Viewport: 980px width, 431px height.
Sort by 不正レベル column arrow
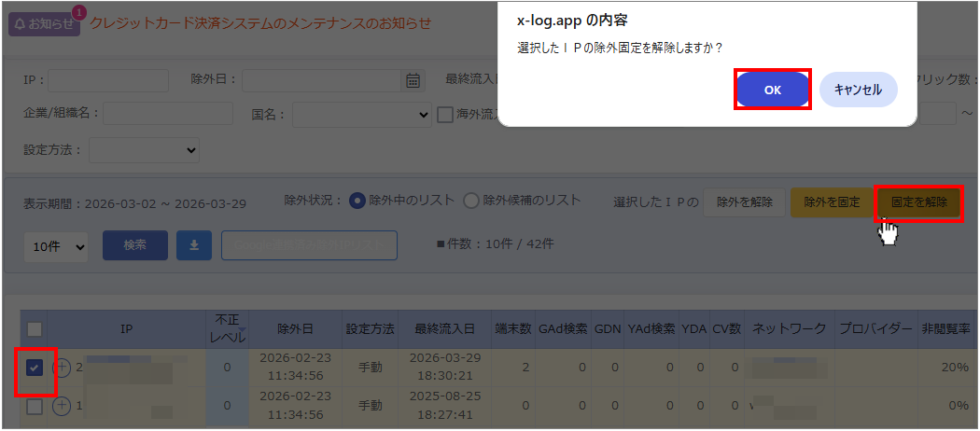(x=242, y=329)
